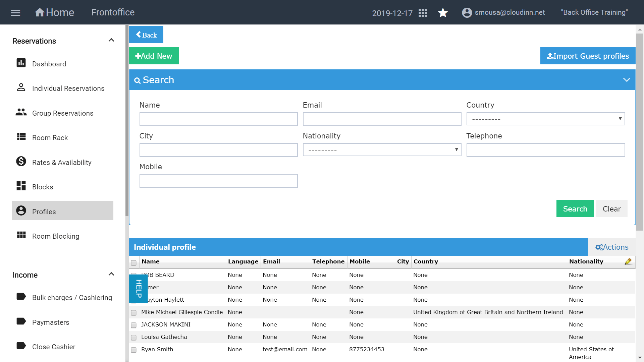
Task: Collapse the Income sidebar section
Action: pyautogui.click(x=111, y=274)
